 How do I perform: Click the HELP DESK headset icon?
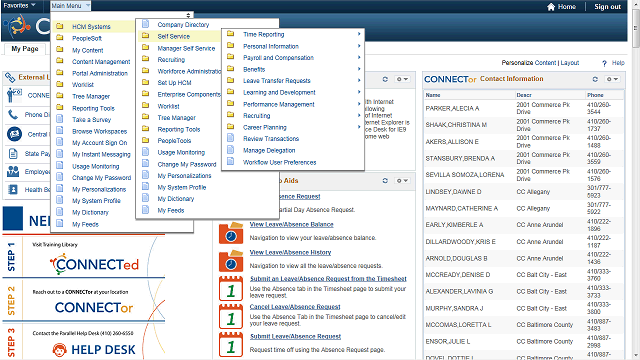(x=60, y=350)
